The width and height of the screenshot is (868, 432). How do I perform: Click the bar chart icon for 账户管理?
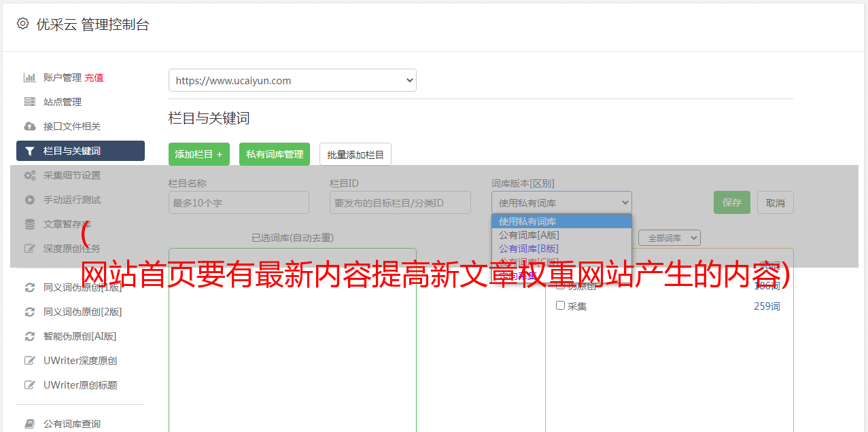29,77
